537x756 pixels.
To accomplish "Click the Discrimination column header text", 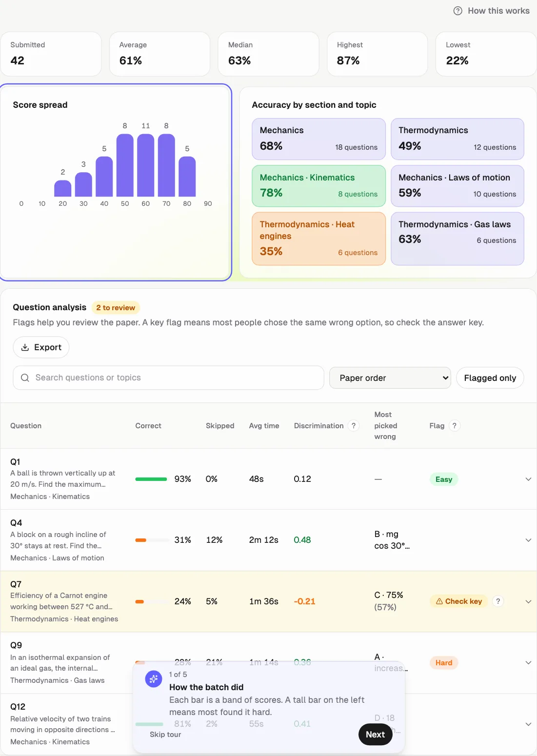I will tap(319, 426).
